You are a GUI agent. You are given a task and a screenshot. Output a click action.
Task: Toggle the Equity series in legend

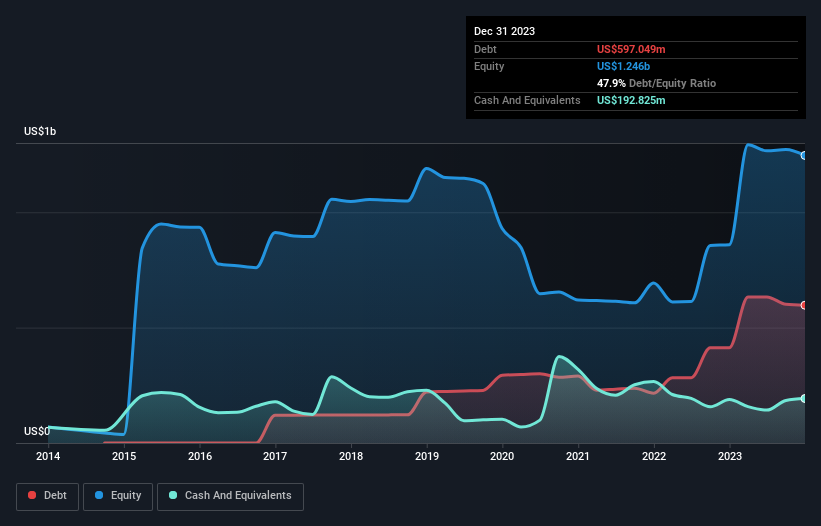118,495
